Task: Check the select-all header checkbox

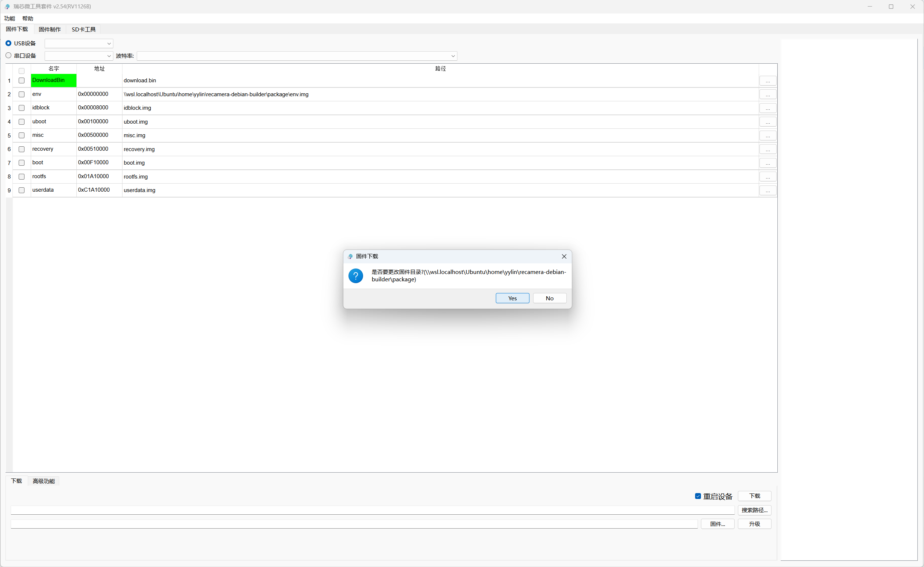Action: coord(22,71)
